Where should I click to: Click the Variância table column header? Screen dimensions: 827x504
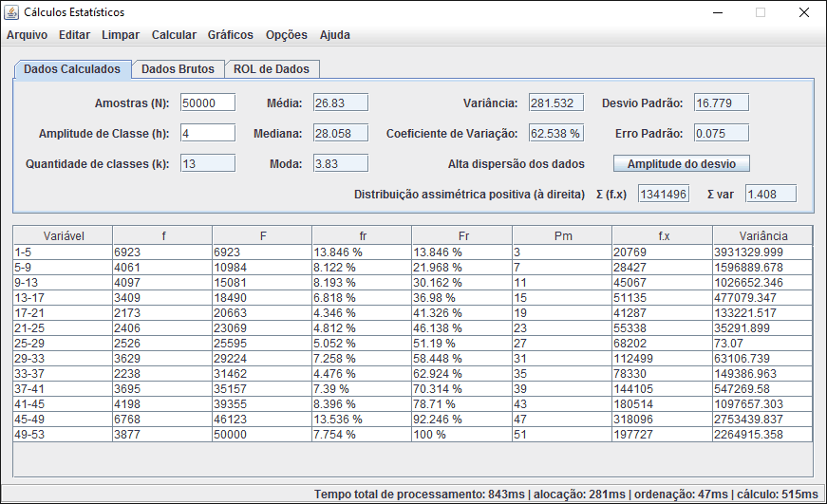pos(762,235)
